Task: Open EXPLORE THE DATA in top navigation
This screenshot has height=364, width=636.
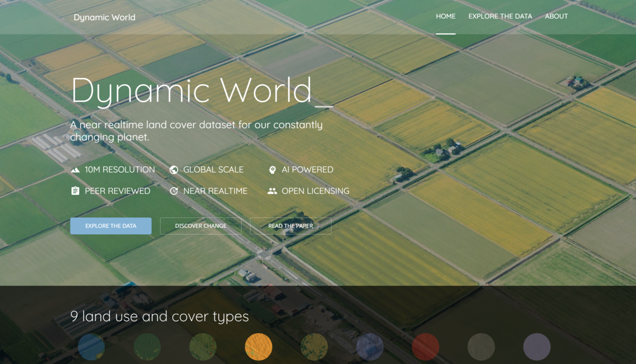Action: coord(500,16)
